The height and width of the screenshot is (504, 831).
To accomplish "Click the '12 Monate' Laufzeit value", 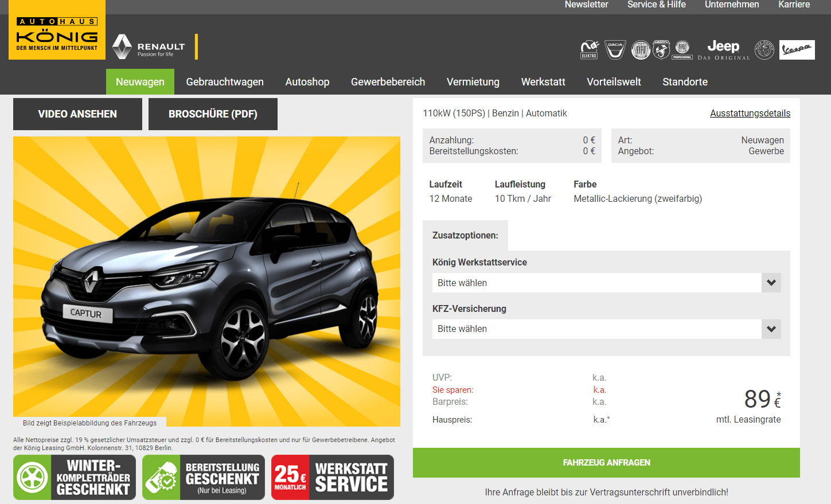I will [x=451, y=199].
